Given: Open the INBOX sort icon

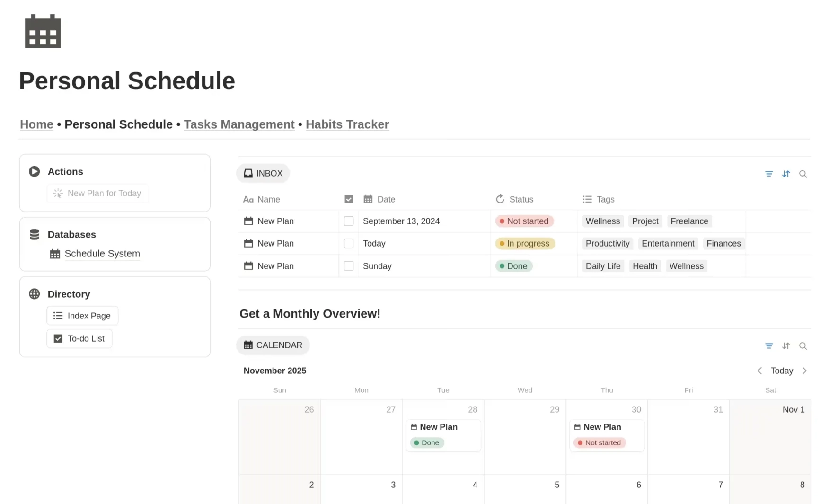Looking at the screenshot, I should coord(786,174).
